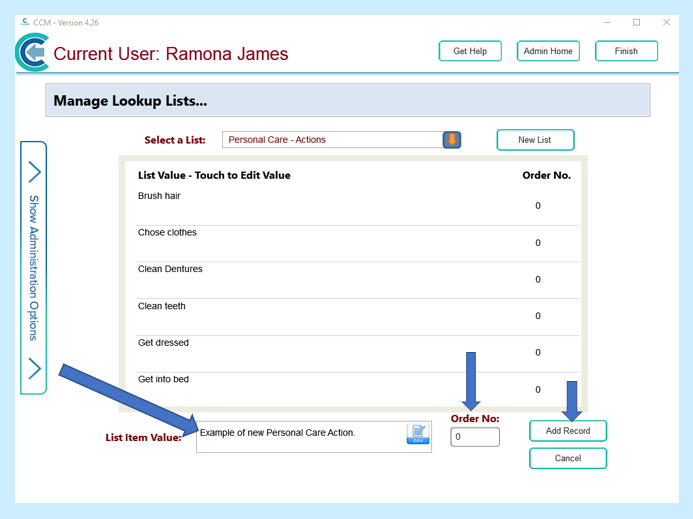
Task: Click the upper chevron on the administration sidebar
Action: [x=34, y=172]
